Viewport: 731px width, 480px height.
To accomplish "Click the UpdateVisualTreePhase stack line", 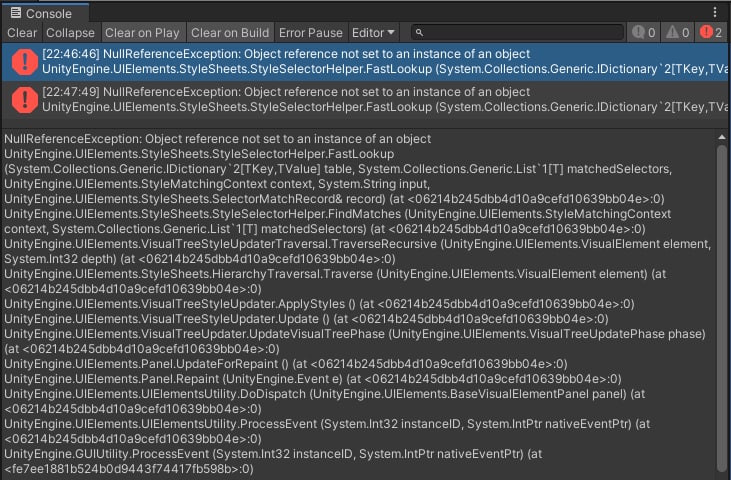I will point(355,341).
